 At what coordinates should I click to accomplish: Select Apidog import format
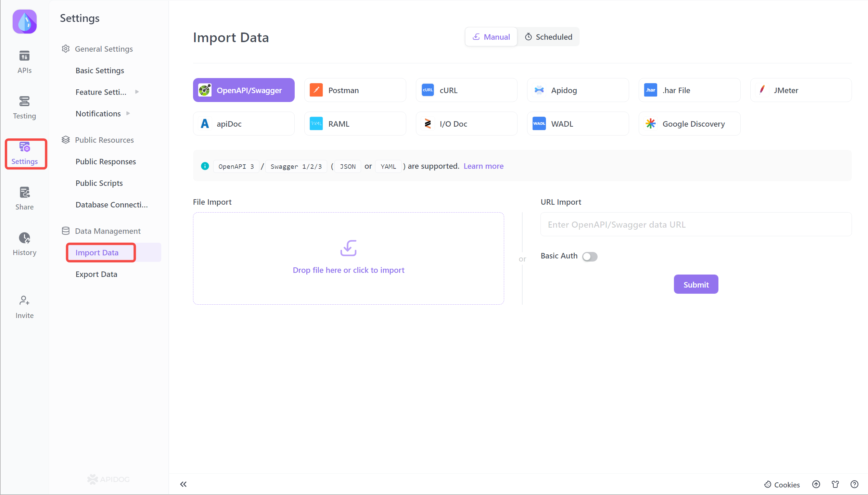pos(578,90)
